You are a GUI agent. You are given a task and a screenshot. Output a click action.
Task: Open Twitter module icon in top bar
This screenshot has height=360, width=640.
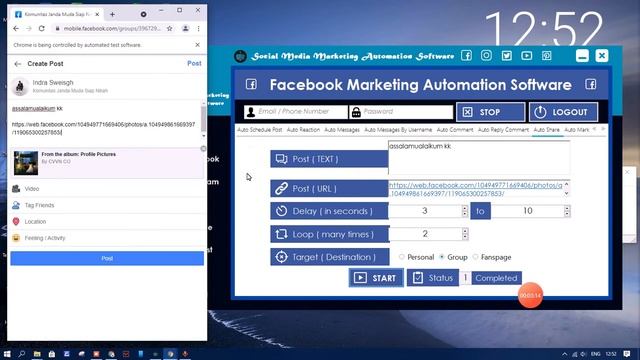tap(507, 56)
